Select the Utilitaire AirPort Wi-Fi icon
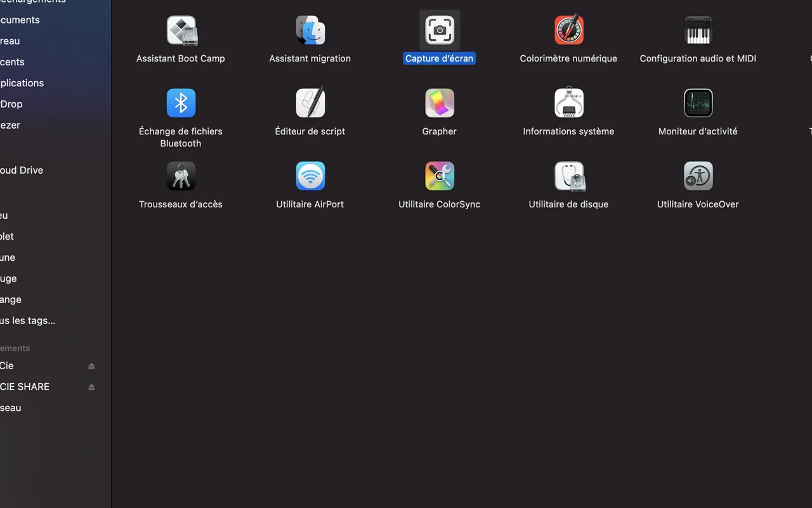 click(310, 176)
